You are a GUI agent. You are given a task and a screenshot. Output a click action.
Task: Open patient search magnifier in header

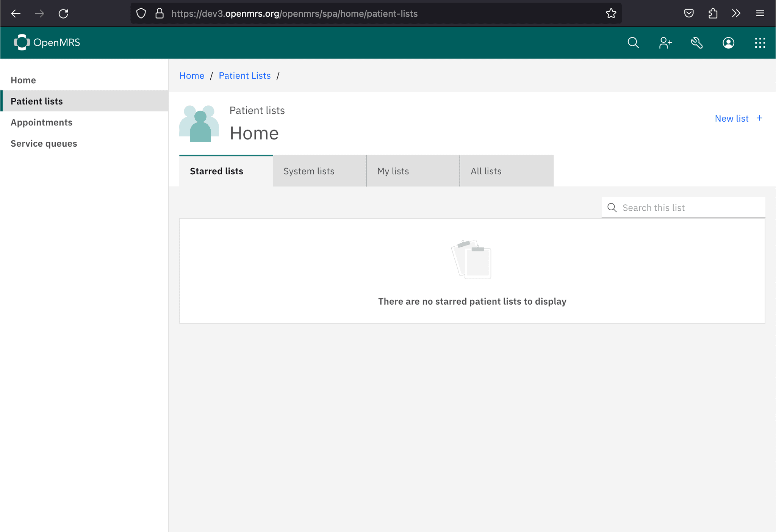coord(633,43)
